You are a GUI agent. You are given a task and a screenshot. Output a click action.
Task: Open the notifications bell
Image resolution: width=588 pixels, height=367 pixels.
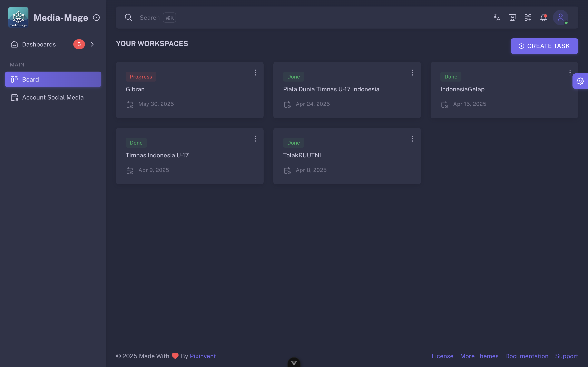click(543, 18)
